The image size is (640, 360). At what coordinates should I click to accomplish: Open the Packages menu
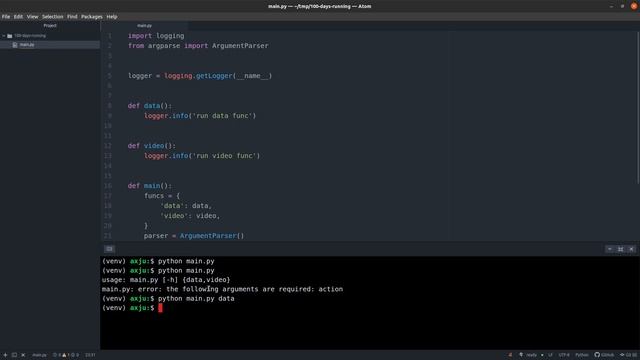(91, 17)
